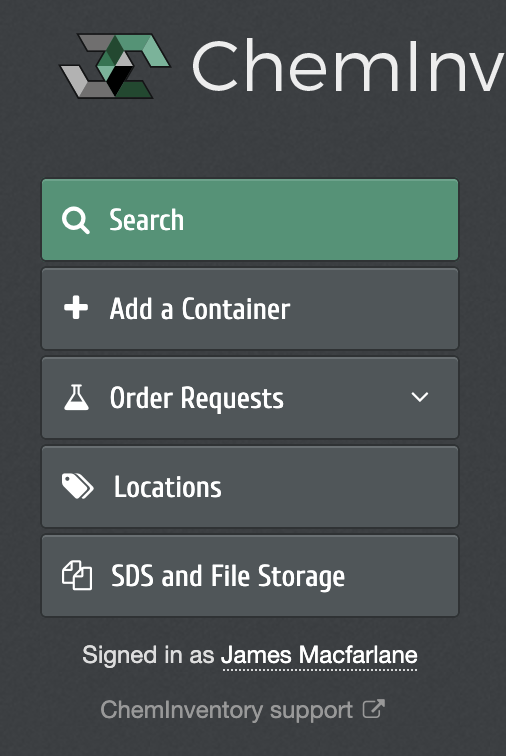This screenshot has width=506, height=756.
Task: Click the ChemInventory cube logo
Action: coord(115,66)
